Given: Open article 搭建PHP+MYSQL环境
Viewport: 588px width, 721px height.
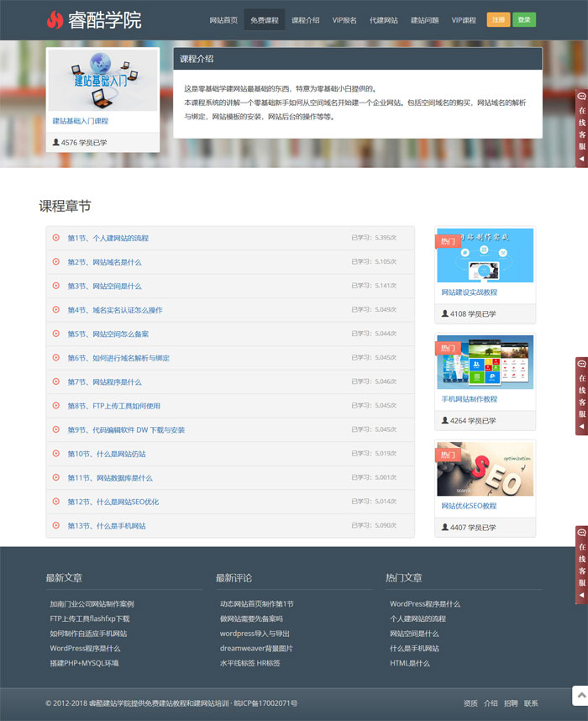Looking at the screenshot, I should (84, 663).
